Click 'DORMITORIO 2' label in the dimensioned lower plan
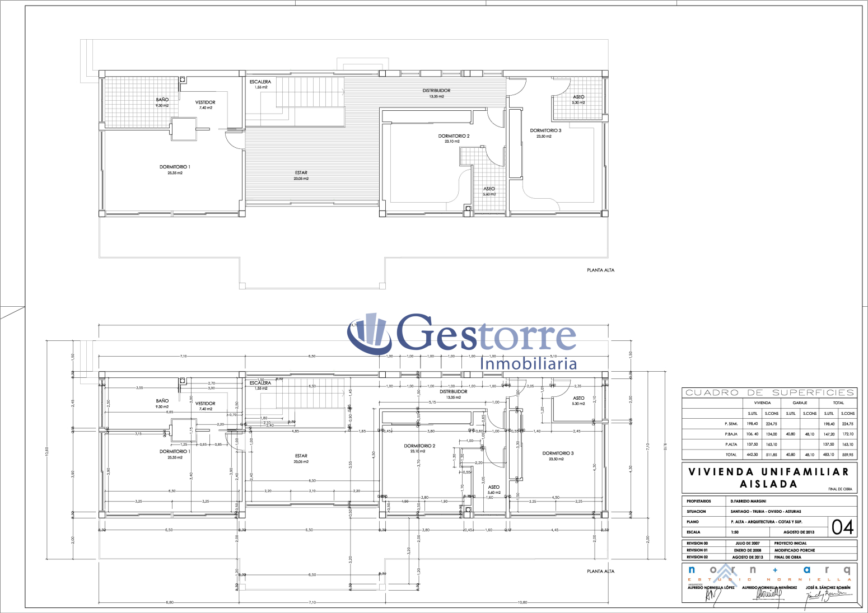The width and height of the screenshot is (868, 613). pos(419,446)
